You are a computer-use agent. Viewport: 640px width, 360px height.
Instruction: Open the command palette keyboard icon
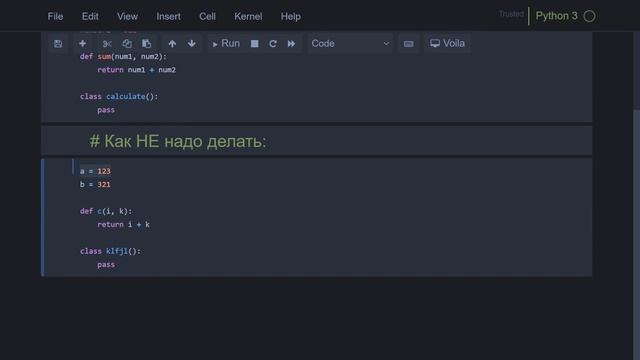409,44
